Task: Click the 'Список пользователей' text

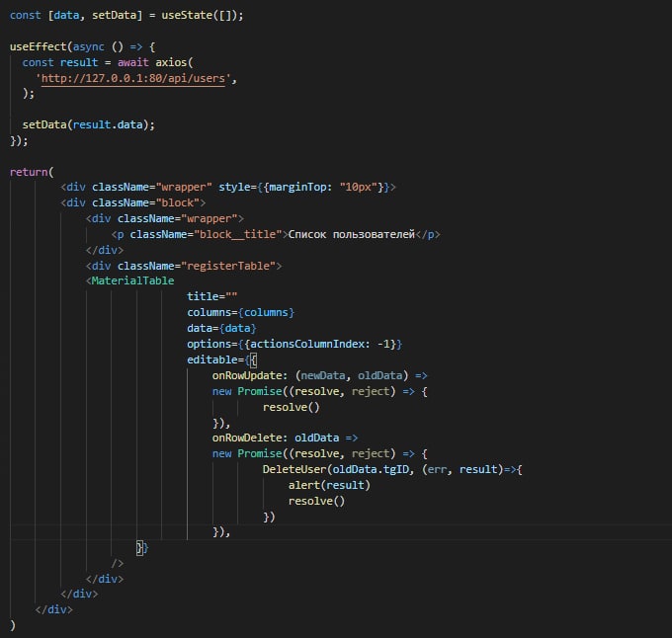Action: [351, 234]
